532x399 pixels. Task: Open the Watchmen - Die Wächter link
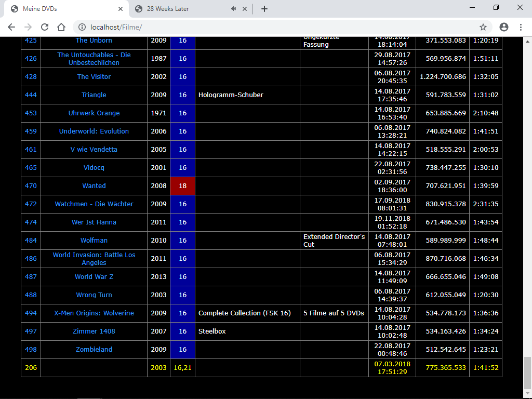tap(94, 204)
